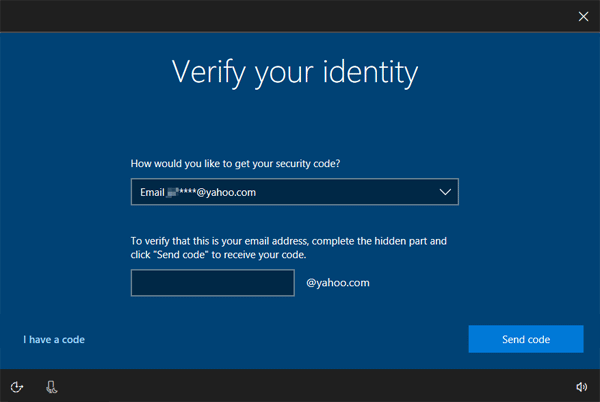Click the word 'Email' in the dropdown
The height and width of the screenshot is (402, 600).
pyautogui.click(x=152, y=192)
